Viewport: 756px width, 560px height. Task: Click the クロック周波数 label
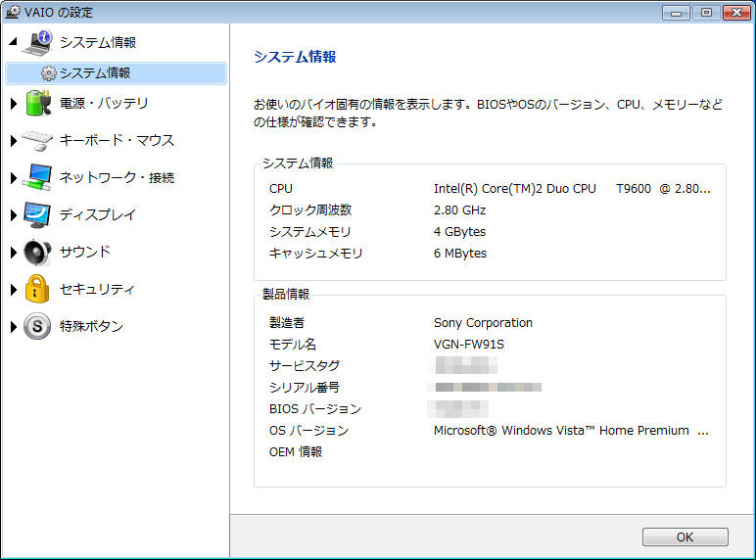coord(310,210)
